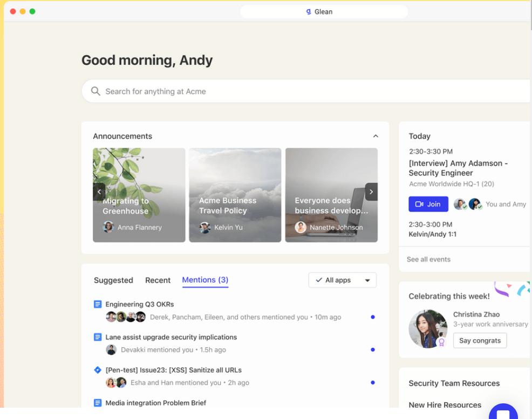The width and height of the screenshot is (532, 419).
Task: Open Engineering Q3 OKRs document
Action: pyautogui.click(x=139, y=304)
